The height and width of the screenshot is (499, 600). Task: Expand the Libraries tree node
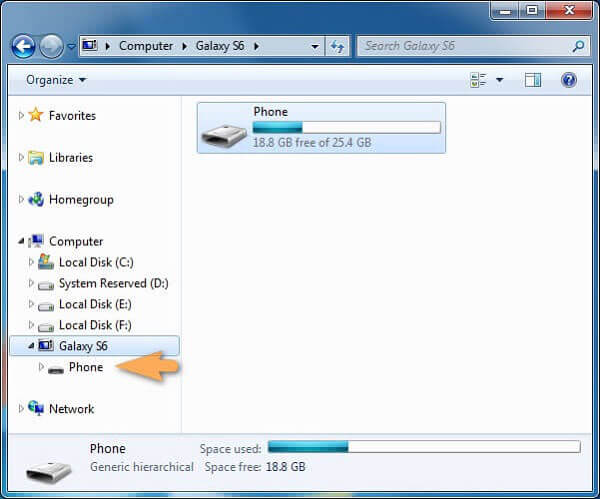pyautogui.click(x=21, y=157)
